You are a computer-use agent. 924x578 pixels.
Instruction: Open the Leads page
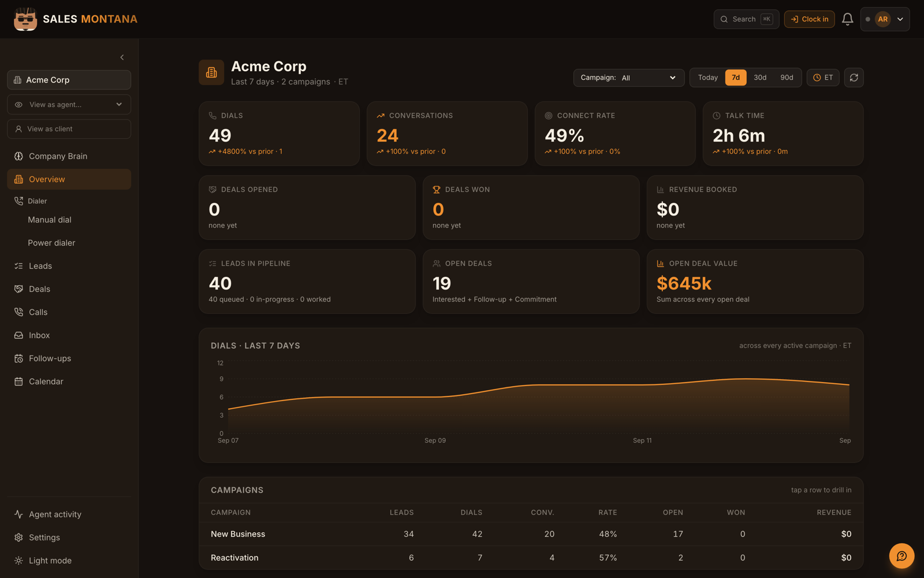pyautogui.click(x=69, y=266)
